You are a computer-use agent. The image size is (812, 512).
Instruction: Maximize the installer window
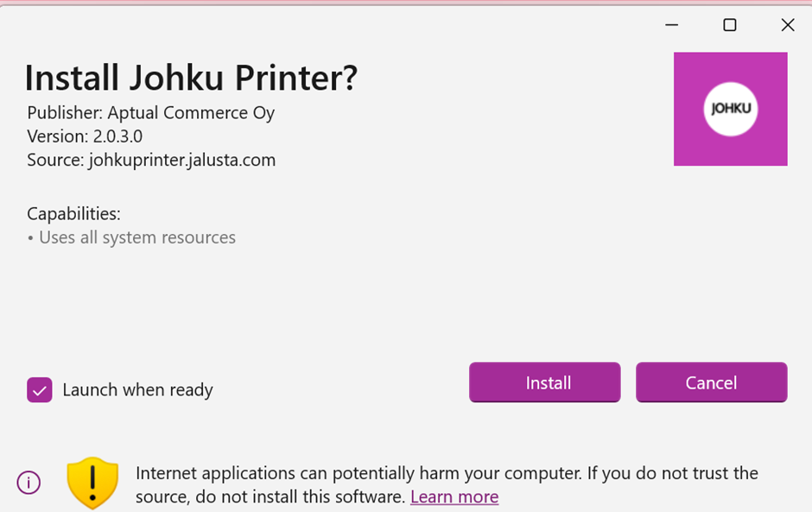click(x=730, y=25)
